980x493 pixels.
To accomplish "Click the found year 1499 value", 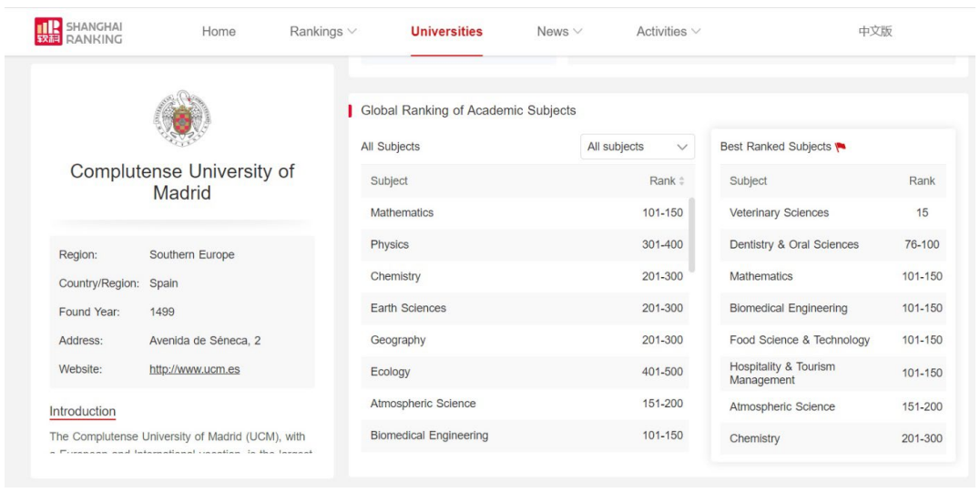I will pyautogui.click(x=162, y=312).
